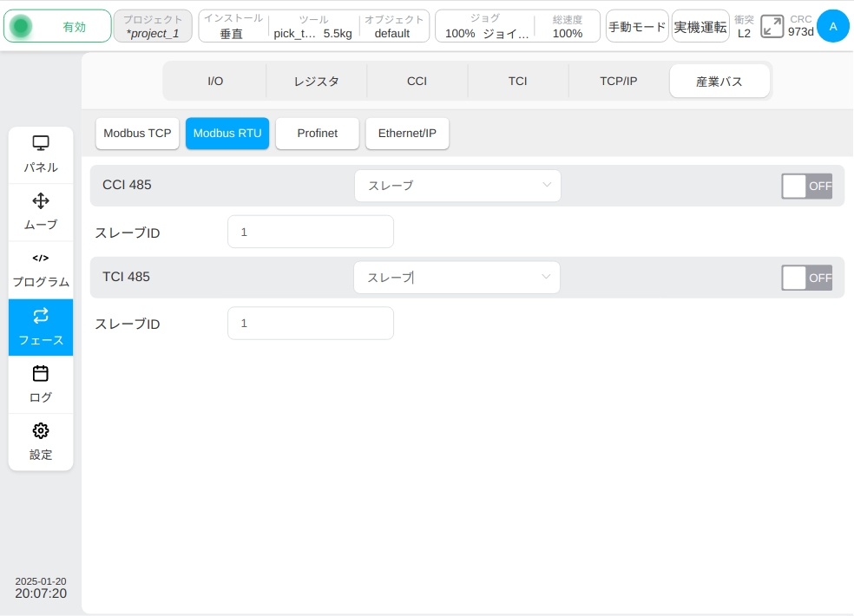Open the ログ log page

tap(41, 384)
